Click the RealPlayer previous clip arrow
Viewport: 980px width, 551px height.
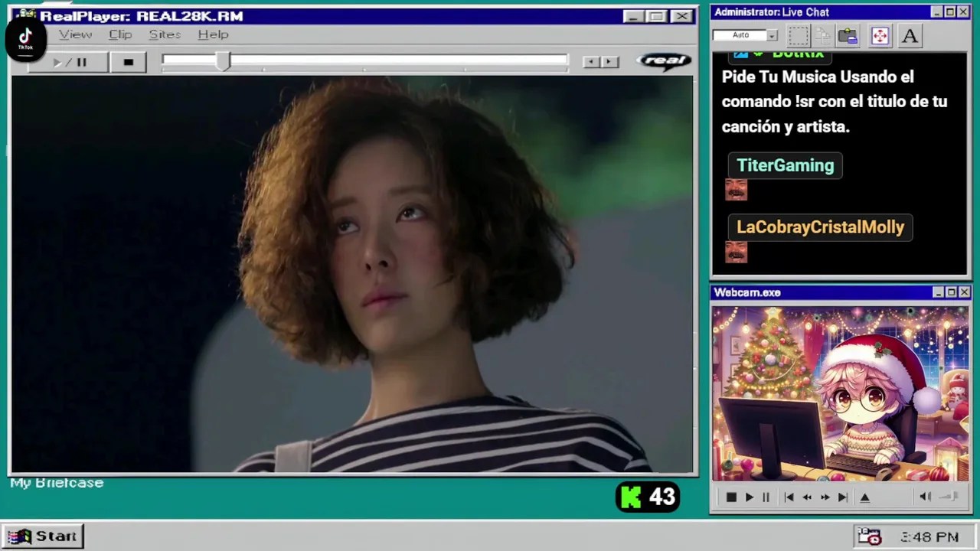coord(591,62)
